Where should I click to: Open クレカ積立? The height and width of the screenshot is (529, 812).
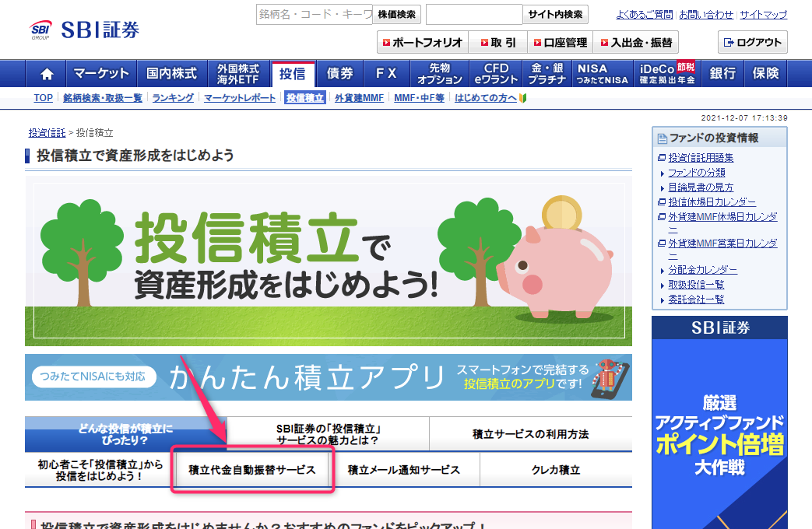point(556,470)
